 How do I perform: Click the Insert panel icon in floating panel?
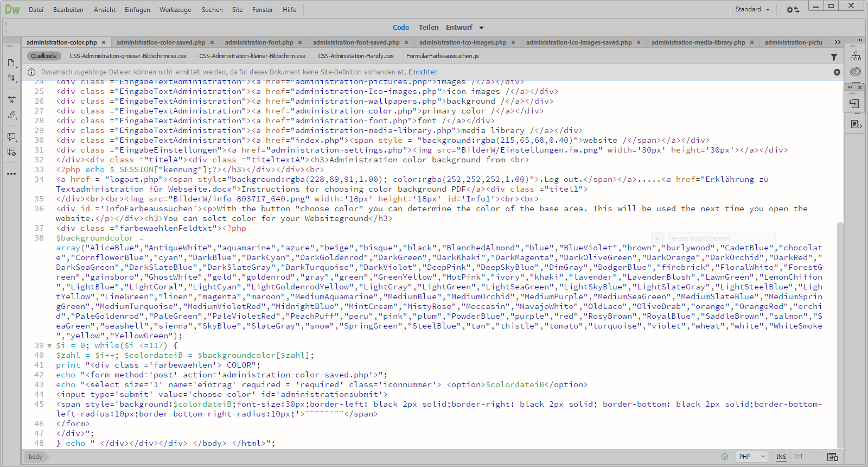pyautogui.click(x=854, y=104)
